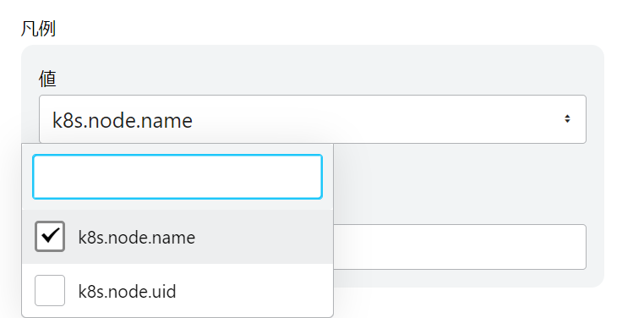Viewport: 644px width, 318px height.
Task: Click gray panel area right of 値 label
Action: (320, 78)
